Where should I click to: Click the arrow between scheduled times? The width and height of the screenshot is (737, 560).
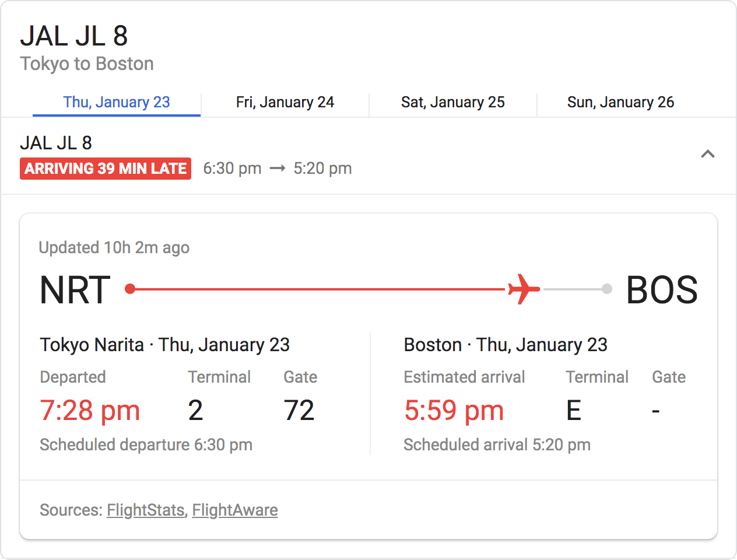click(278, 169)
